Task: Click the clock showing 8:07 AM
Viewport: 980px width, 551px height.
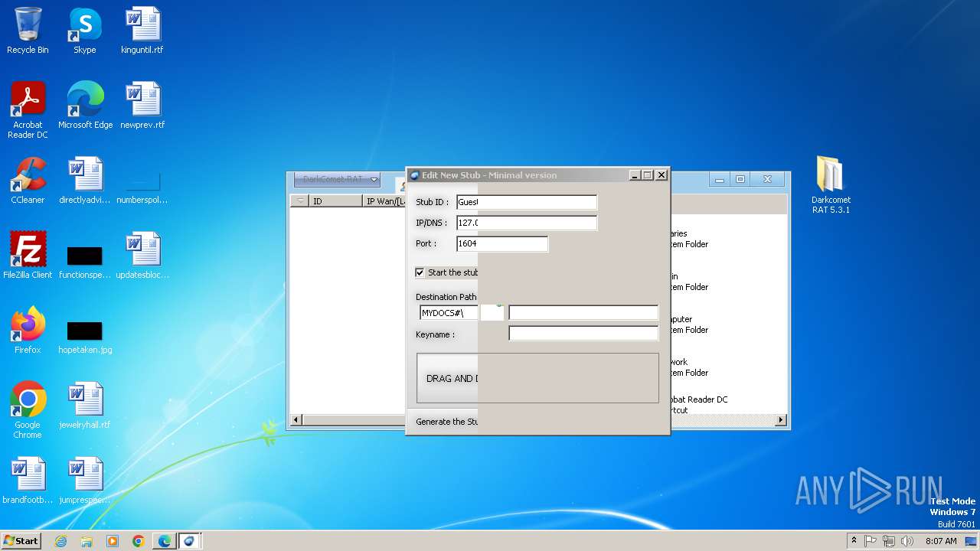Action: click(x=941, y=541)
